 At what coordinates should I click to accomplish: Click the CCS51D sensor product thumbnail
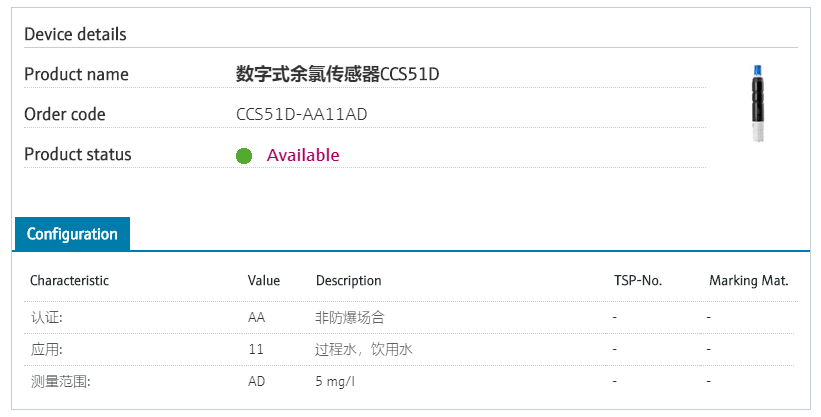point(758,104)
